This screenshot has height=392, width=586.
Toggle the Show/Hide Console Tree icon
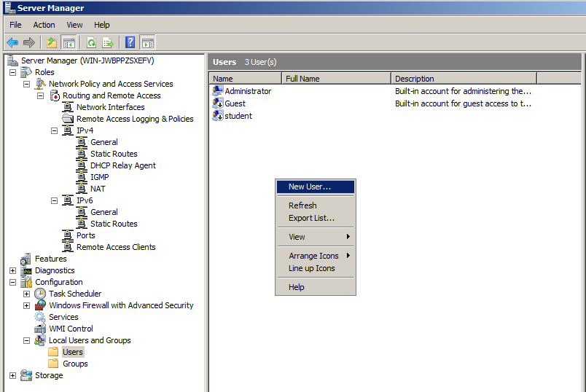coord(69,42)
